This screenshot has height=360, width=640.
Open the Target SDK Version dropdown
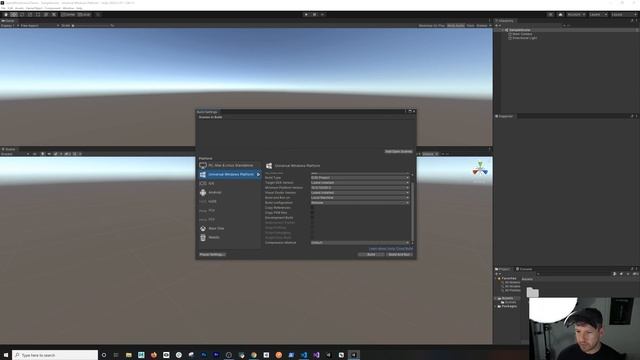pos(360,182)
